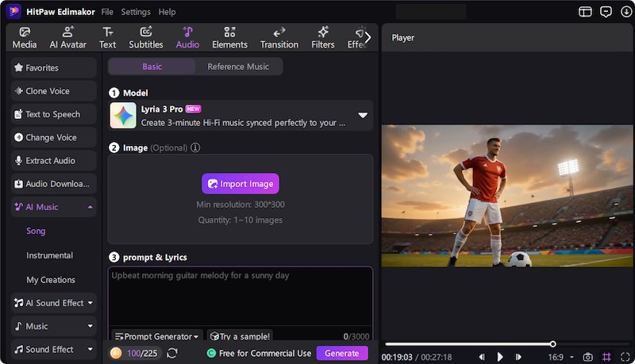This screenshot has height=364, width=635.
Task: Open the Elements panel
Action: point(229,37)
